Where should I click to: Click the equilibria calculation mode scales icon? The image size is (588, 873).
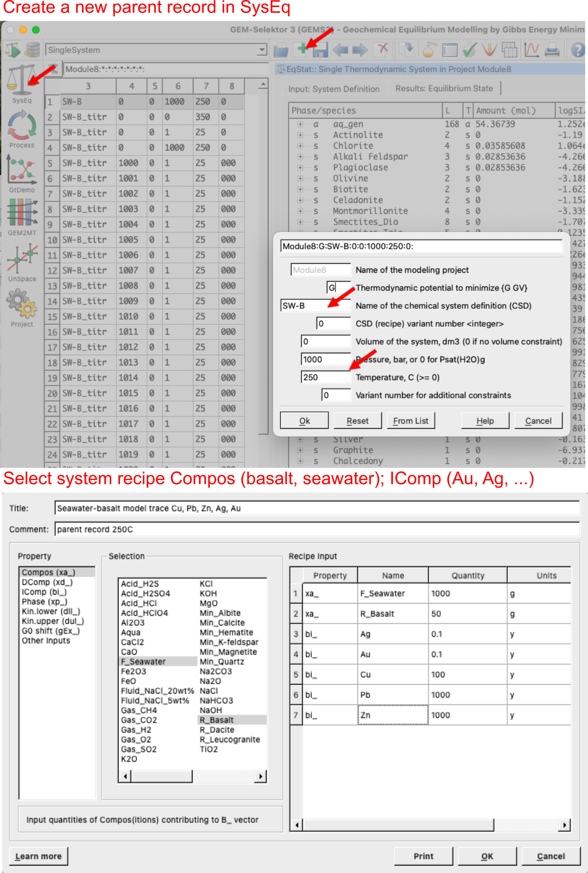pos(13,50)
